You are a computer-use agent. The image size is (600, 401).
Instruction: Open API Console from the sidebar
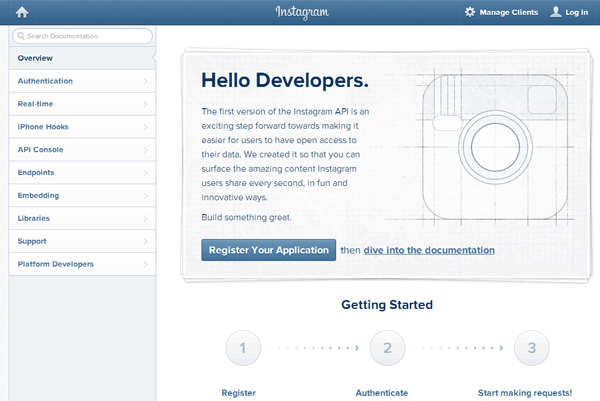[82, 150]
